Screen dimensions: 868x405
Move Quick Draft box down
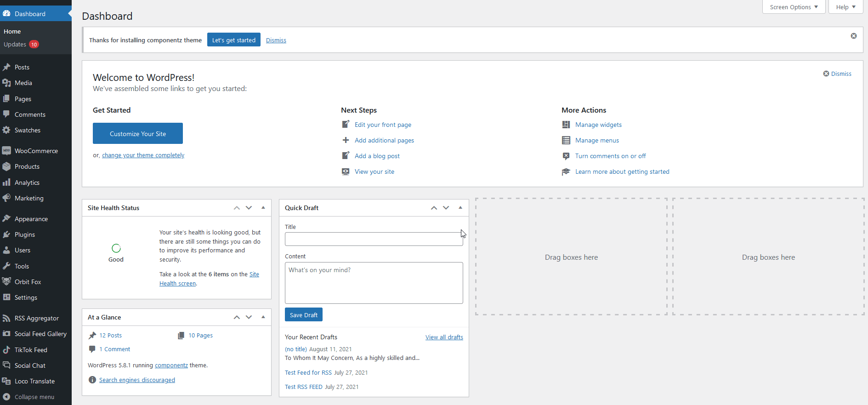coord(446,208)
